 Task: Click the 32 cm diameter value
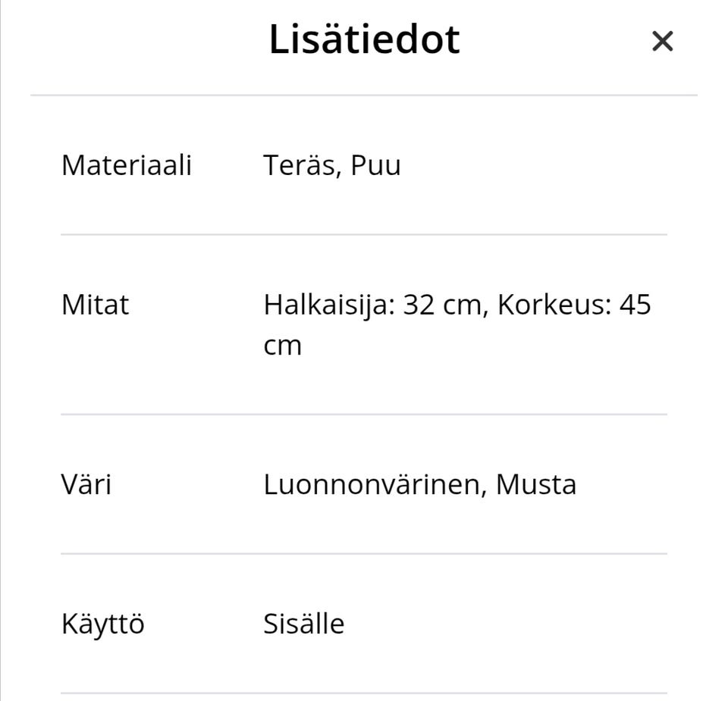[x=442, y=305]
